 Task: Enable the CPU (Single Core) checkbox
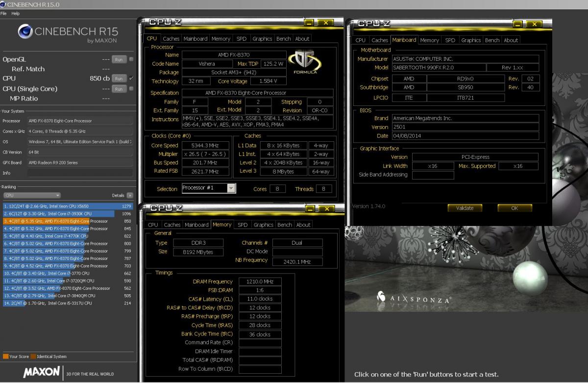pos(131,89)
